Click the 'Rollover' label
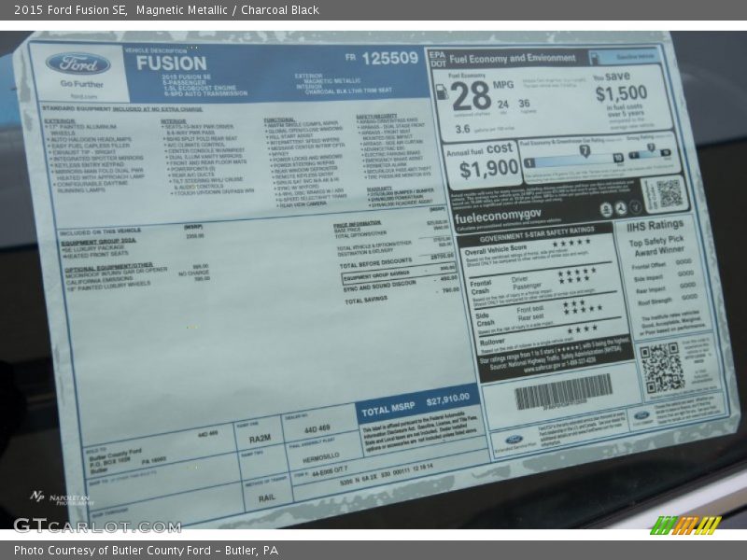 [492, 342]
